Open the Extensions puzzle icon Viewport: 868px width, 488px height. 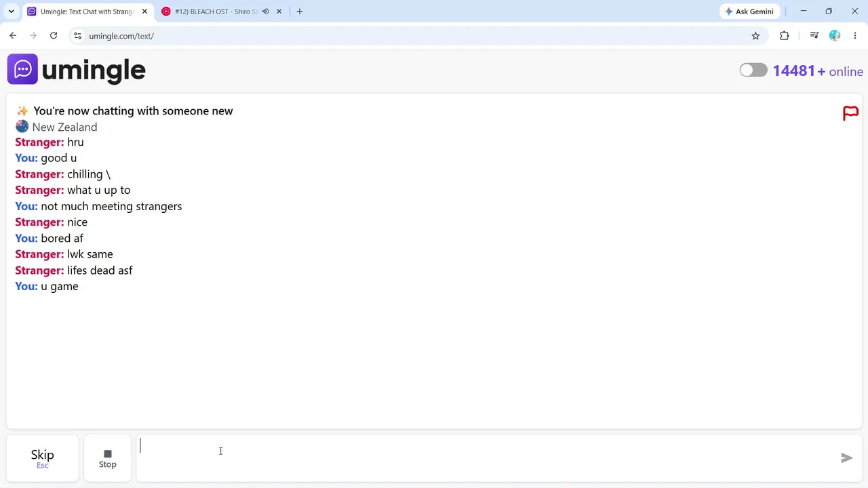[785, 36]
